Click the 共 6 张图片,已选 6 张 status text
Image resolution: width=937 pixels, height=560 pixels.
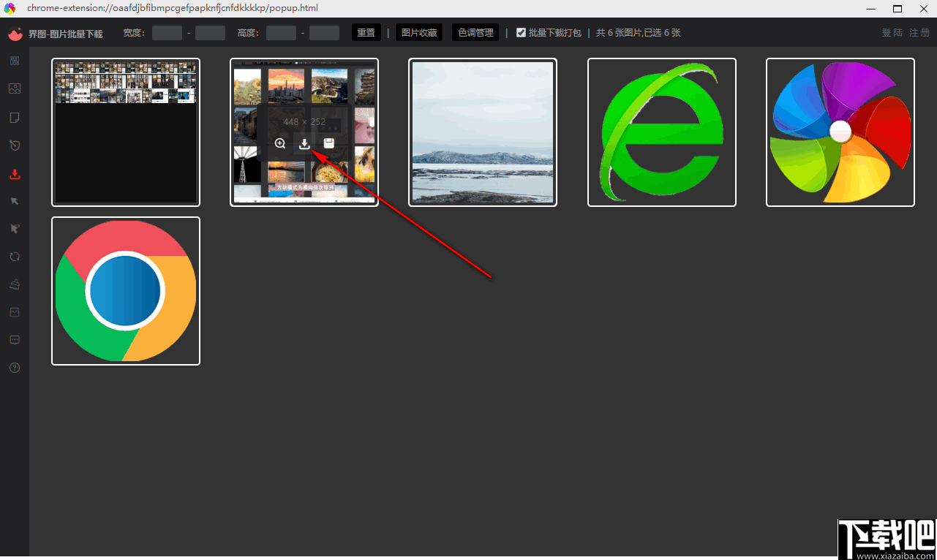tap(639, 33)
